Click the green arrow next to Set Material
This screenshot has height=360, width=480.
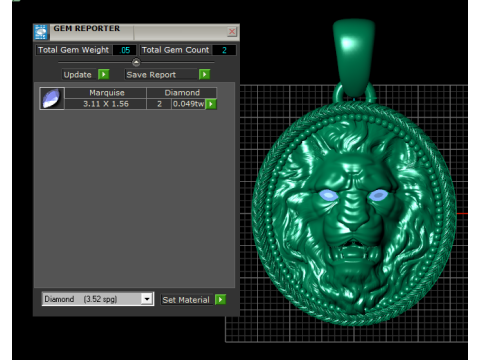(220, 299)
